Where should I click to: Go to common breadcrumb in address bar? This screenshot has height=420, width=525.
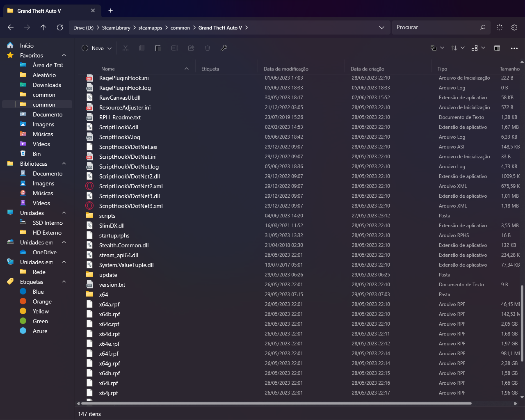(x=180, y=28)
